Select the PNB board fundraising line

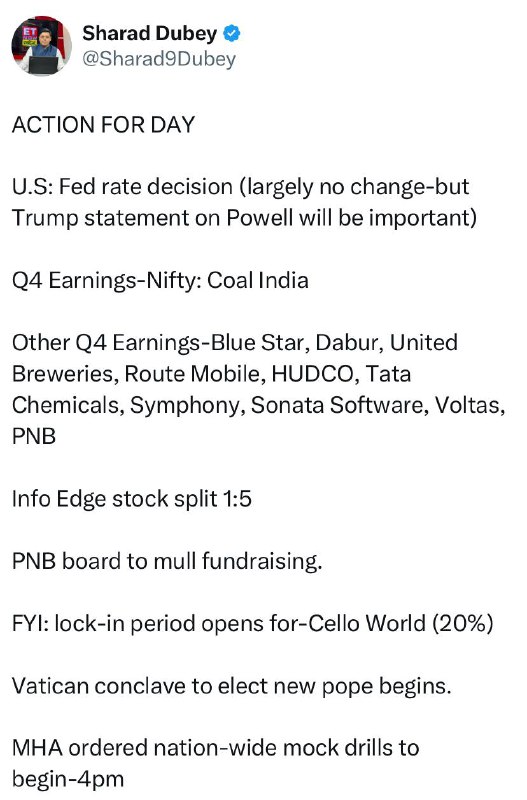[x=167, y=561]
